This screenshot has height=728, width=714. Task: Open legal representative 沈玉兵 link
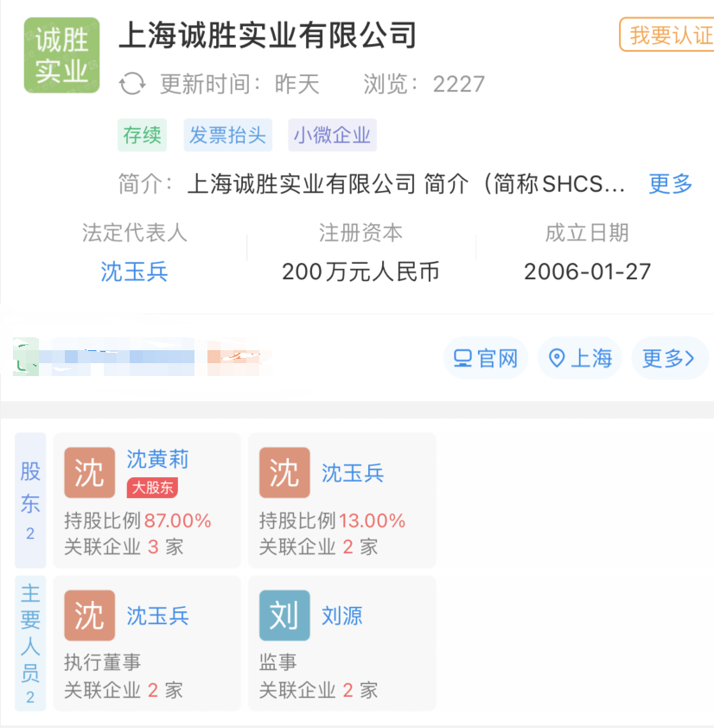tap(134, 271)
